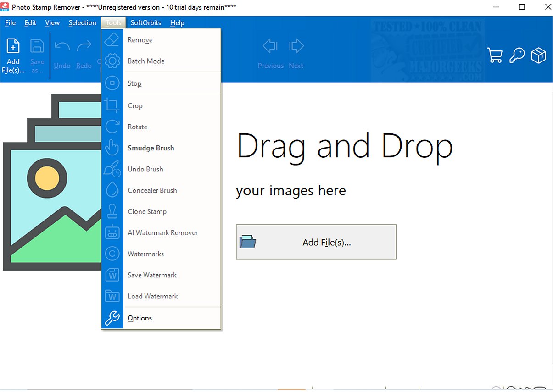Select the Clone Stamp tool

coord(147,211)
